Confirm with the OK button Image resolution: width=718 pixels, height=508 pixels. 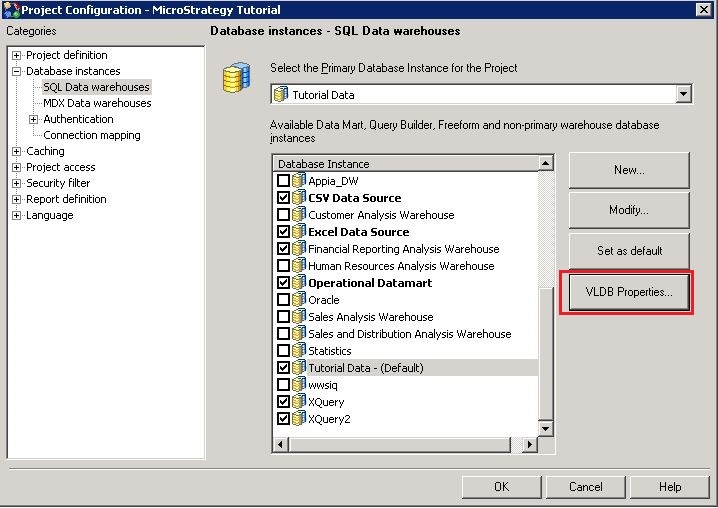pyautogui.click(x=501, y=487)
